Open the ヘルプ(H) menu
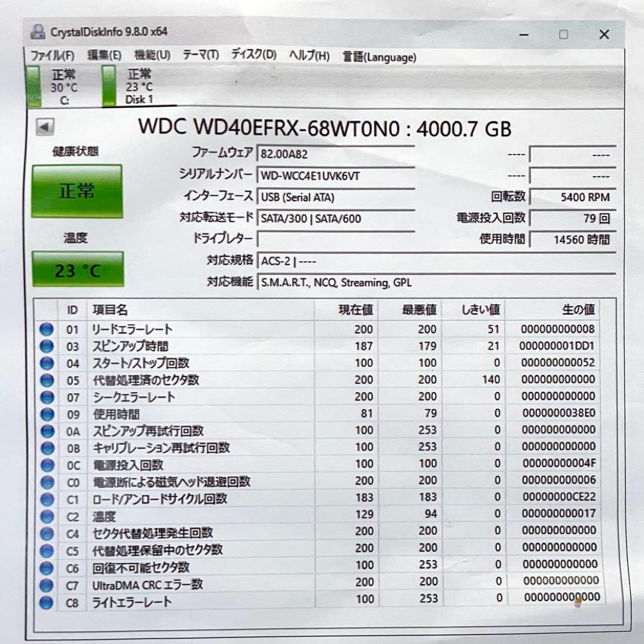Image resolution: width=644 pixels, height=644 pixels. [309, 55]
